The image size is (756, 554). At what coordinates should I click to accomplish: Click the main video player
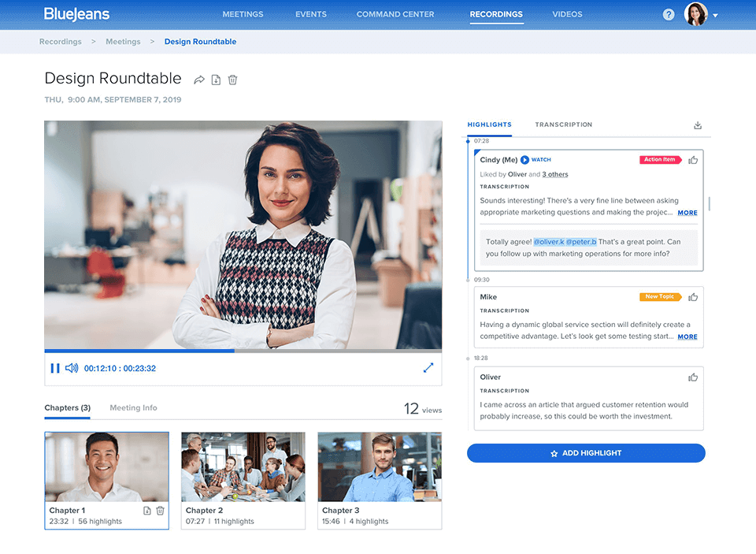[243, 235]
